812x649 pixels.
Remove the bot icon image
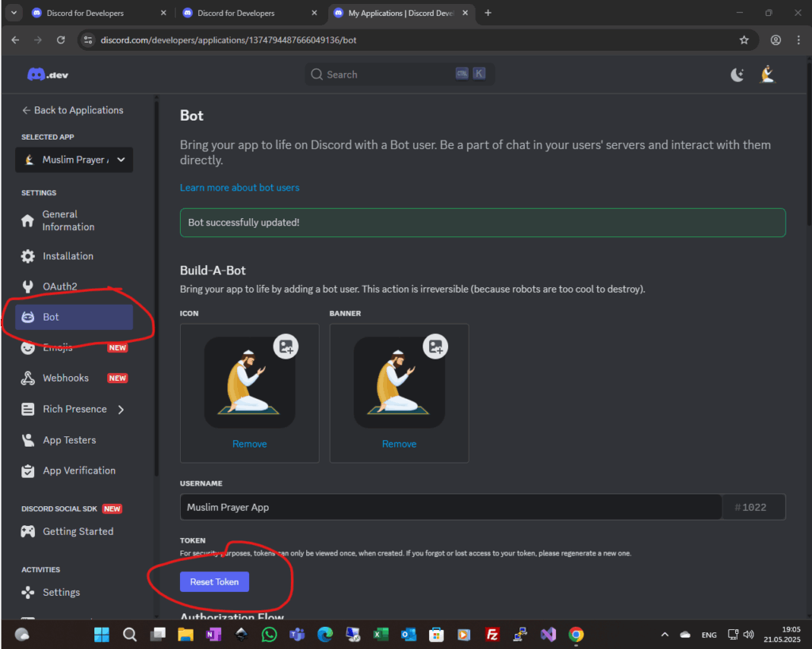[250, 444]
